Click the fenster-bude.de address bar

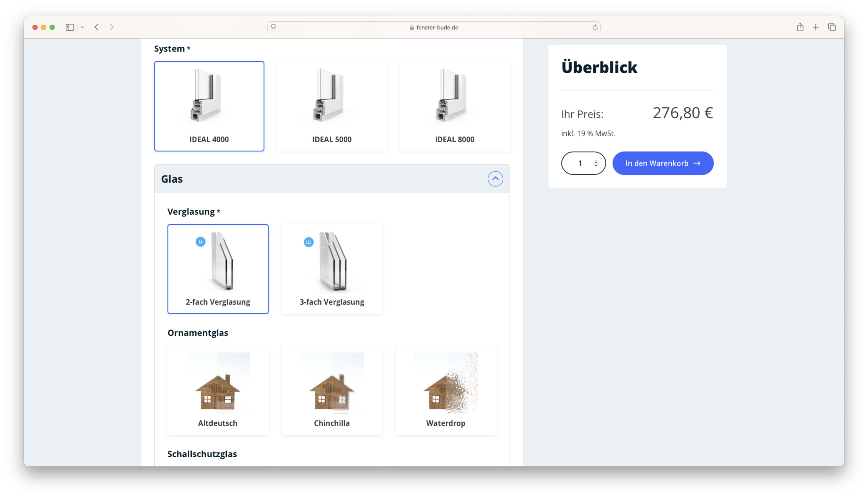point(434,27)
